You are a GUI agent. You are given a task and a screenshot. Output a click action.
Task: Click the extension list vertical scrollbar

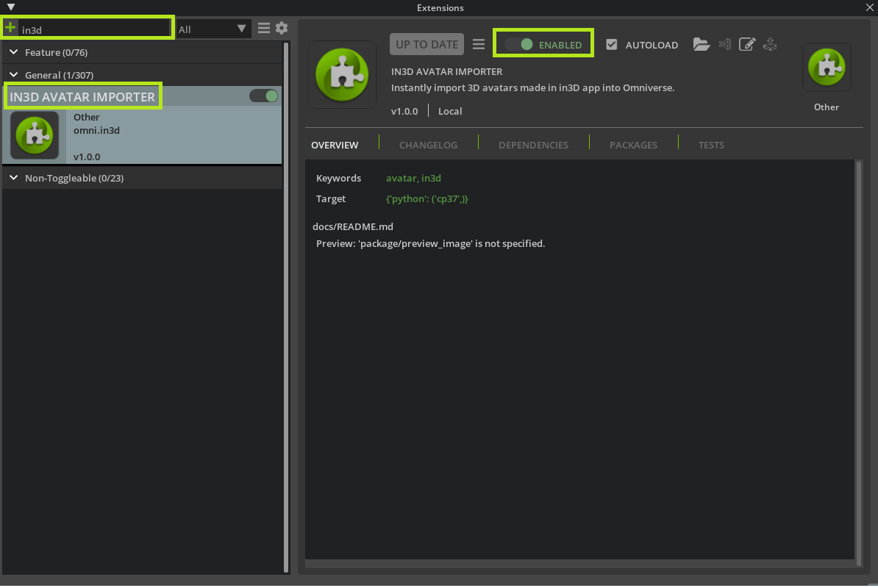[x=286, y=308]
